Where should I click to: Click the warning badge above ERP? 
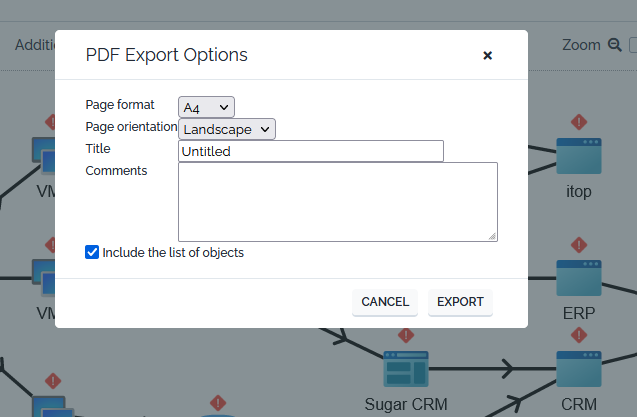coord(578,244)
